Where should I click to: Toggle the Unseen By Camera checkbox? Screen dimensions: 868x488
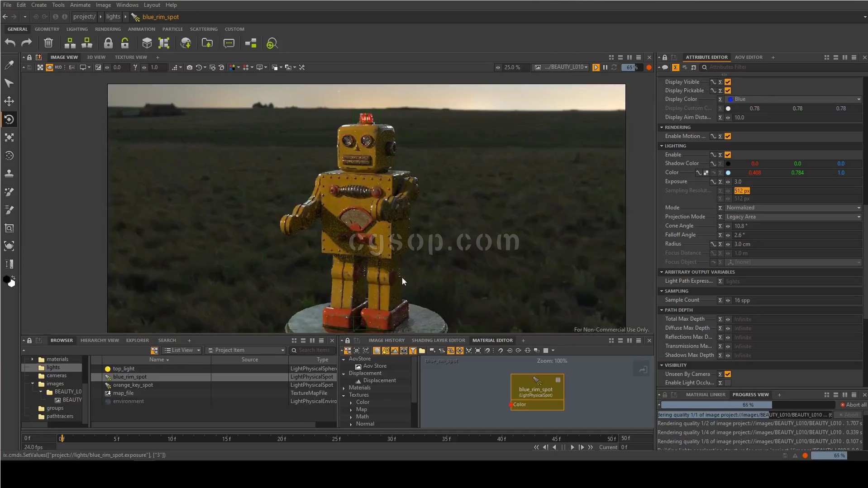coord(728,374)
